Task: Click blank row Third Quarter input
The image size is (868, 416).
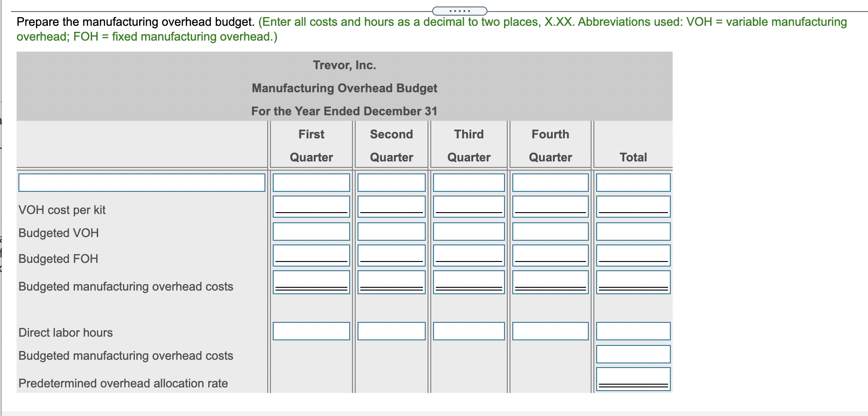Action: 469,183
